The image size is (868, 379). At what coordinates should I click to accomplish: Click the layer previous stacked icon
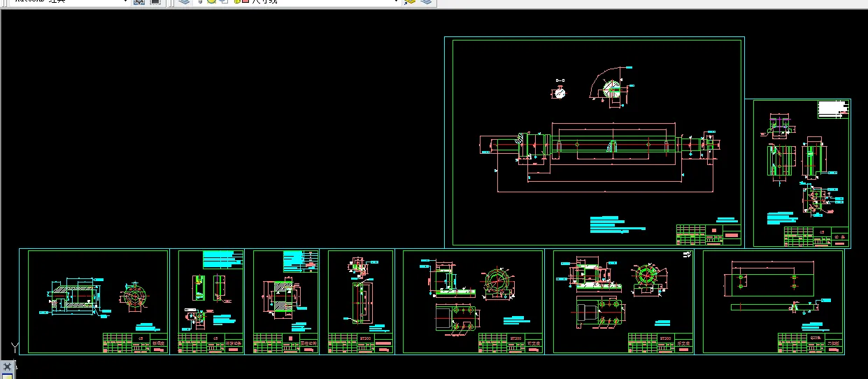coord(425,2)
